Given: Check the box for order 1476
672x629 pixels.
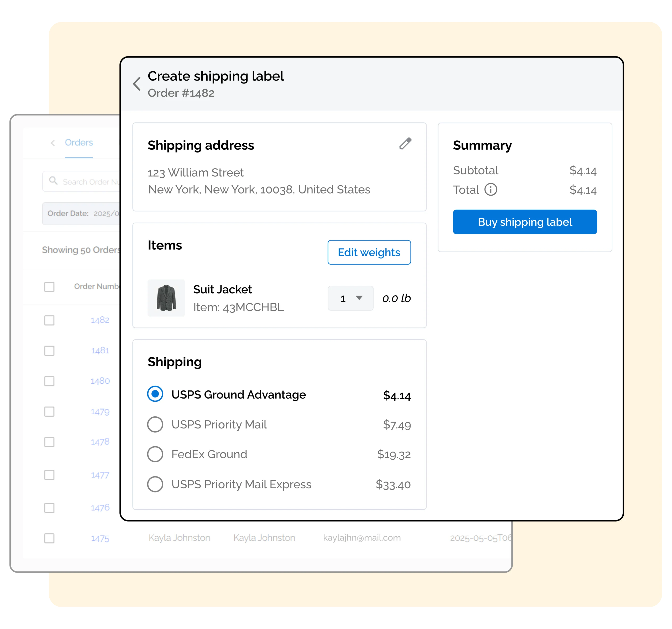Looking at the screenshot, I should 49,508.
